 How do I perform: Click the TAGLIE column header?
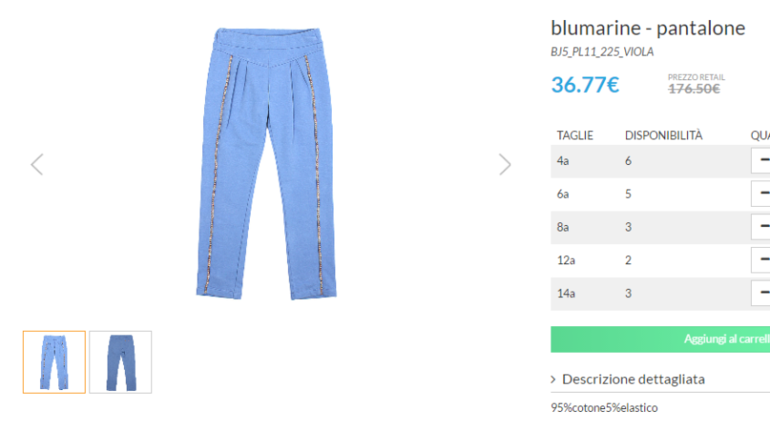(575, 135)
